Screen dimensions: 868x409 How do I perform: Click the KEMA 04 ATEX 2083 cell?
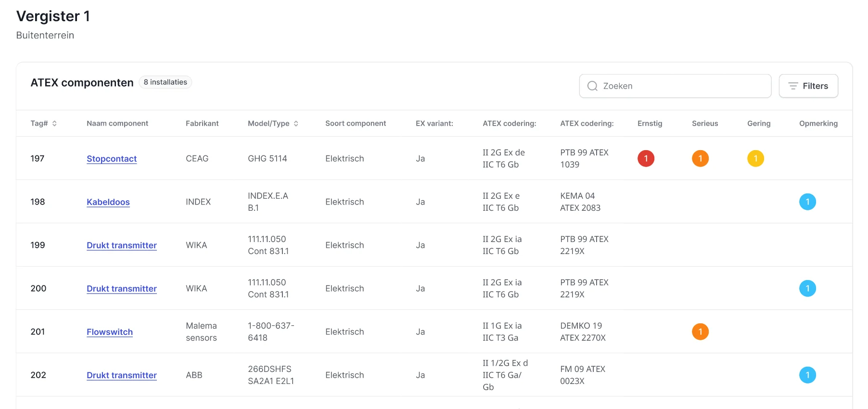click(x=580, y=202)
